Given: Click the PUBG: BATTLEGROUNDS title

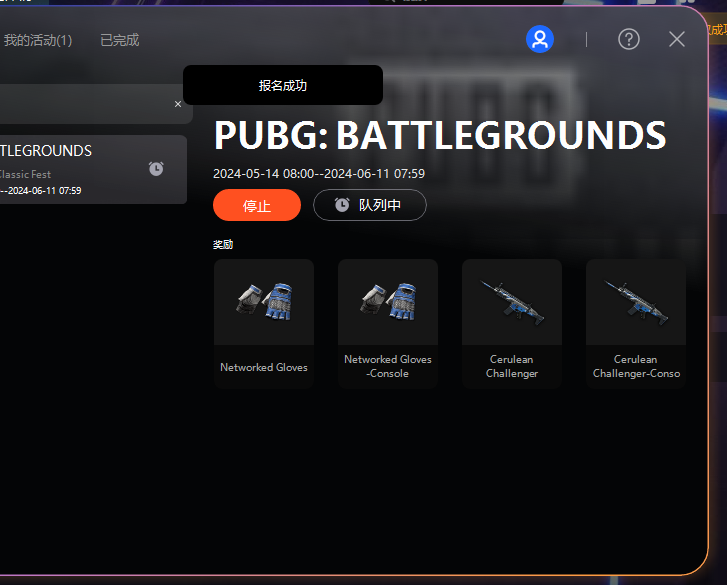Looking at the screenshot, I should (440, 135).
